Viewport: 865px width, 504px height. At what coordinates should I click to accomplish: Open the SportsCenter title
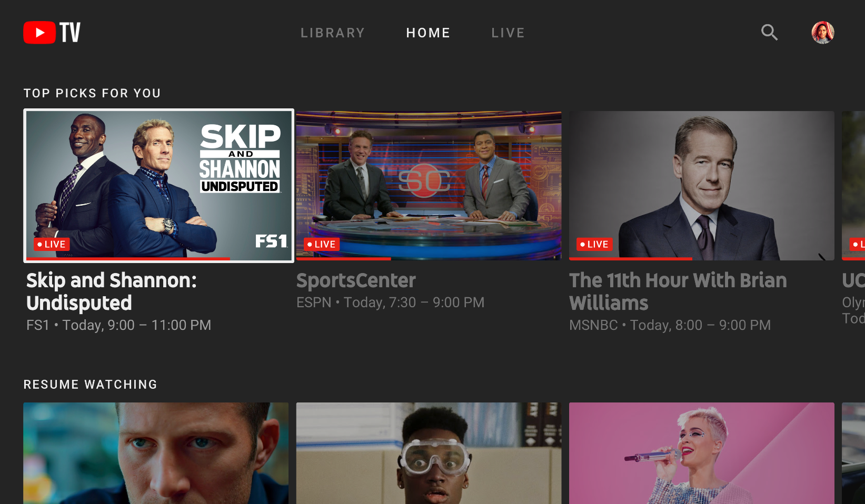(356, 280)
